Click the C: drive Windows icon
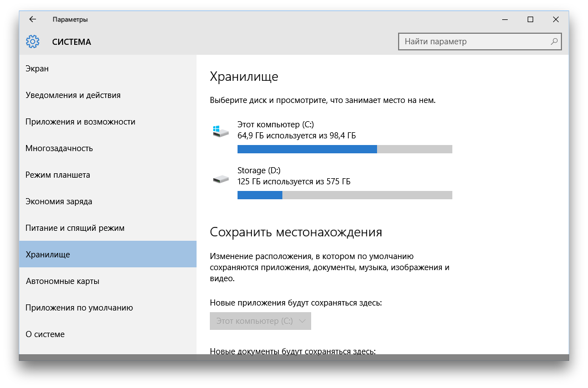The width and height of the screenshot is (588, 388). click(x=220, y=131)
